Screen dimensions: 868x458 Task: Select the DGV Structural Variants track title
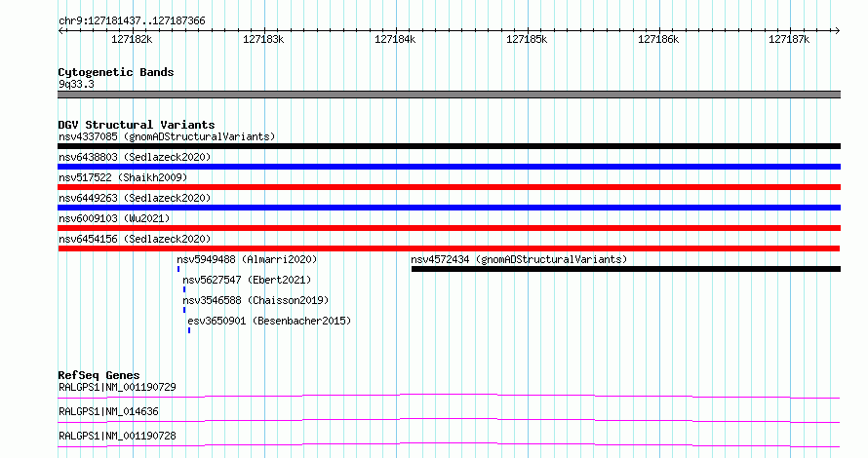(137, 125)
